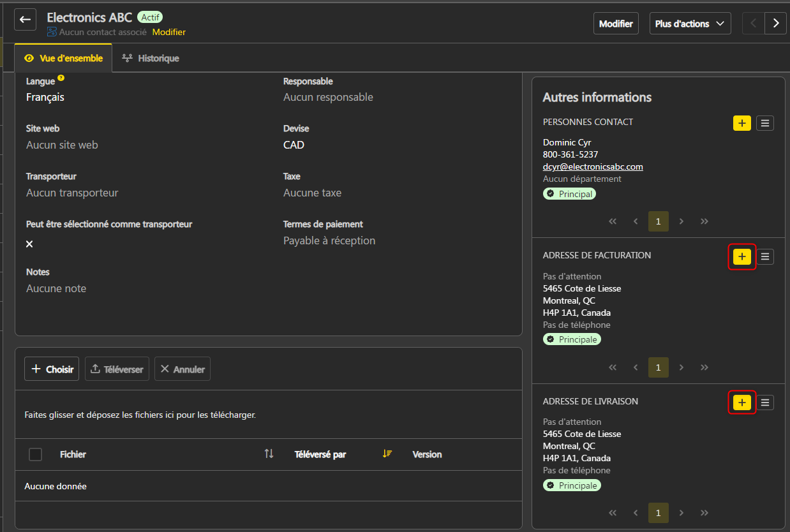Click the plus icon for ADRESSE DE FACTURATION
The height and width of the screenshot is (532, 790).
point(742,256)
